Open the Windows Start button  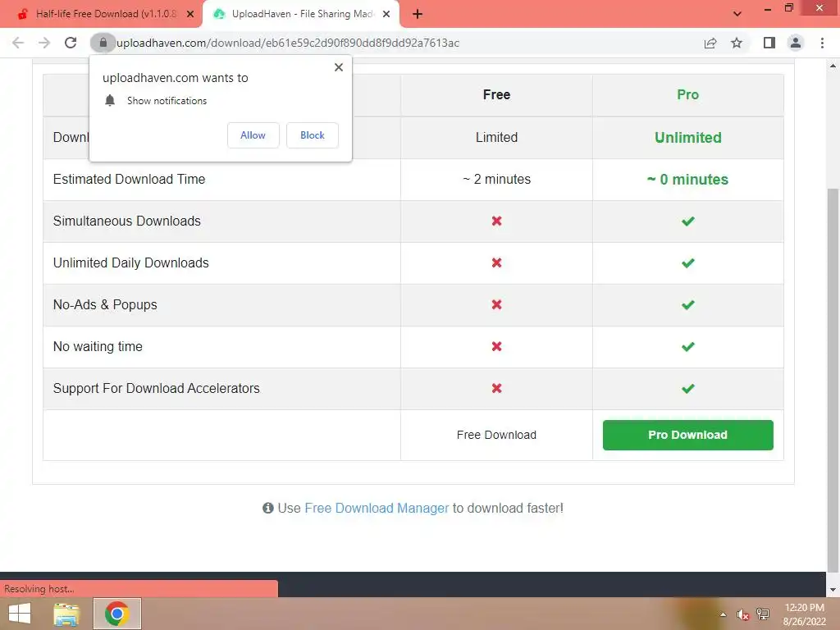click(x=20, y=614)
